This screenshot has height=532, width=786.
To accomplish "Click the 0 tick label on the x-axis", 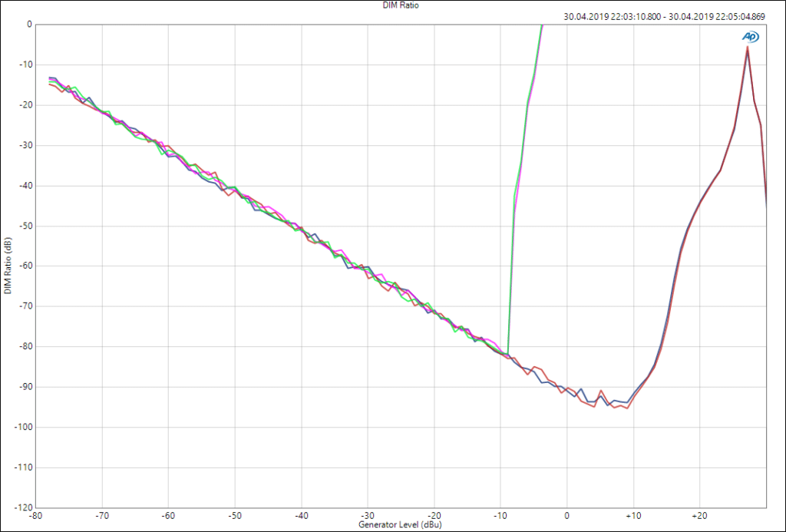I will click(x=566, y=515).
